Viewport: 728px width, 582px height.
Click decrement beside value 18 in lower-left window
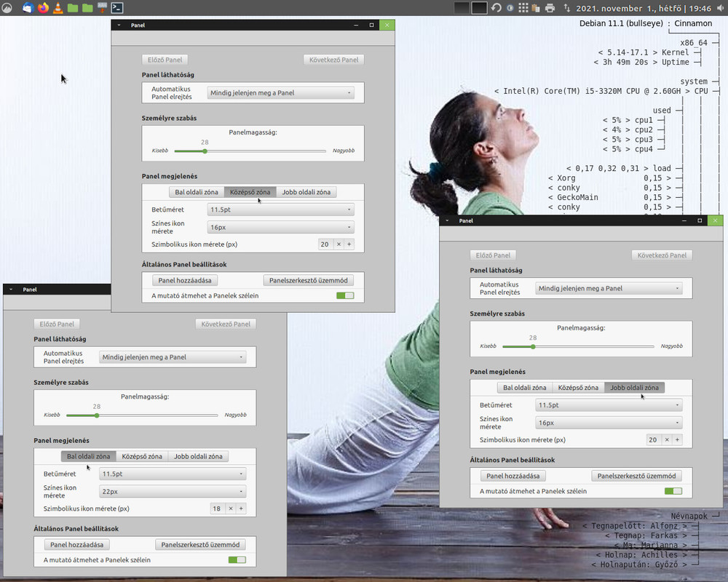[x=231, y=509]
